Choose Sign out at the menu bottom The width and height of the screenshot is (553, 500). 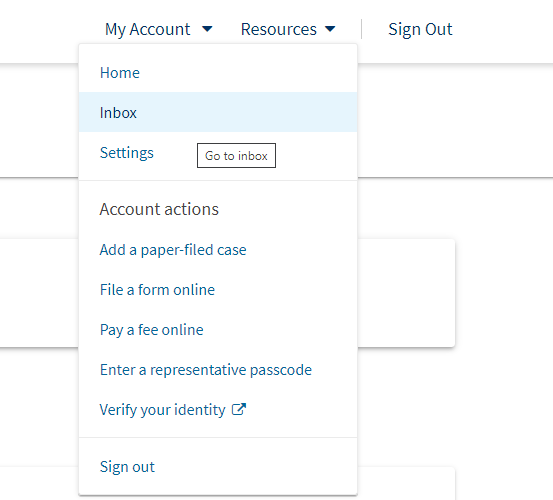click(x=127, y=467)
